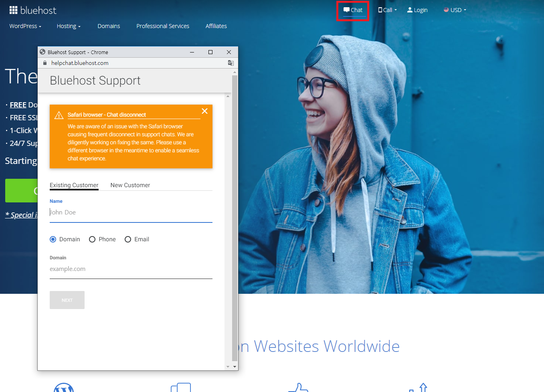Click the outer popup scrollbar down arrow
This screenshot has height=392, width=544.
click(235, 367)
